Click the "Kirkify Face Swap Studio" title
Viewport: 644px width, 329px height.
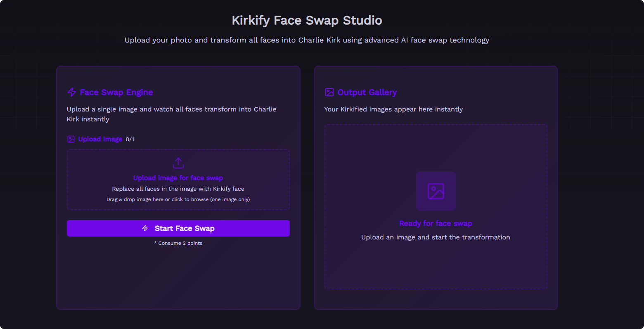coord(307,20)
